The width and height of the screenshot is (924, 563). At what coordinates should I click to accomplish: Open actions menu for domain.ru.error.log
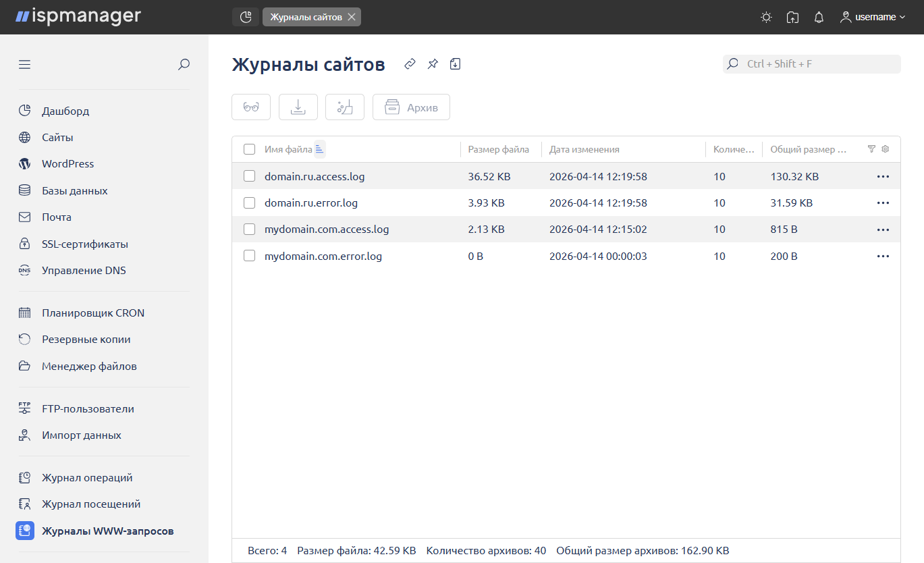pyautogui.click(x=883, y=203)
